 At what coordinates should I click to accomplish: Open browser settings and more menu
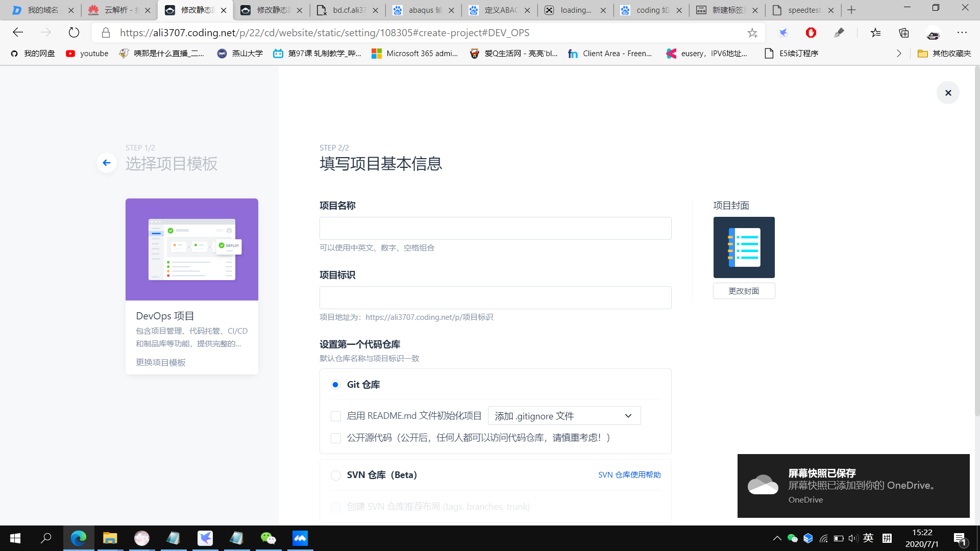click(x=962, y=33)
